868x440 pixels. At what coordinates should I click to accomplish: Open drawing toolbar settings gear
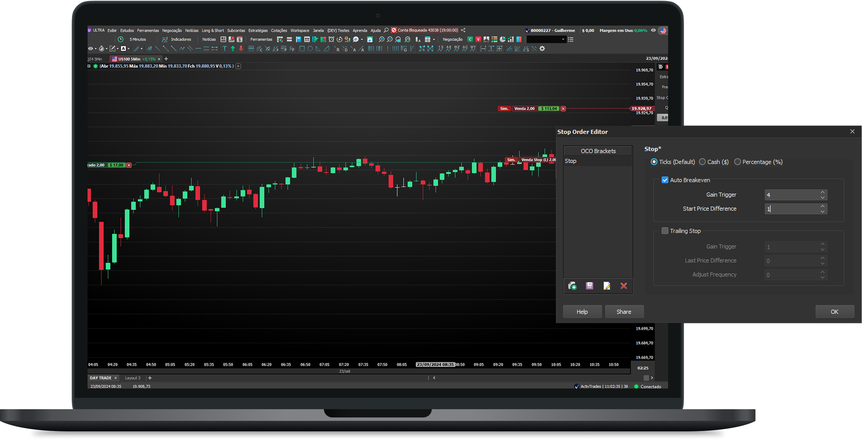(x=542, y=48)
